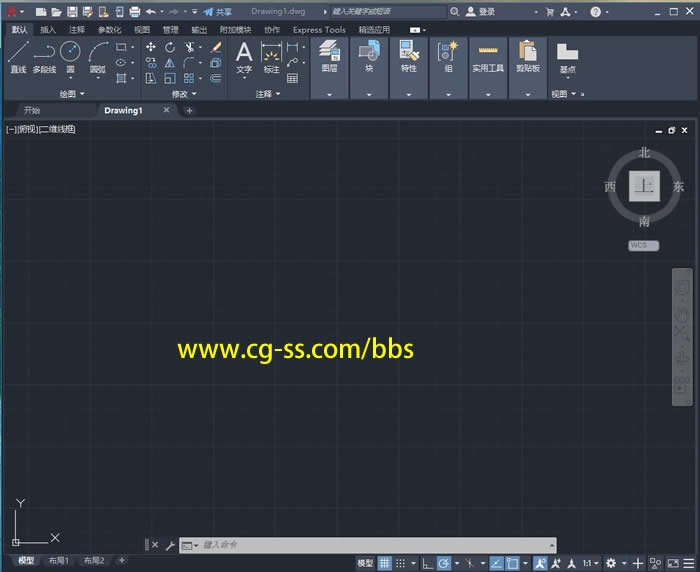
Task: Switch to the 插入 (Insert) ribbon tab
Action: coord(48,30)
